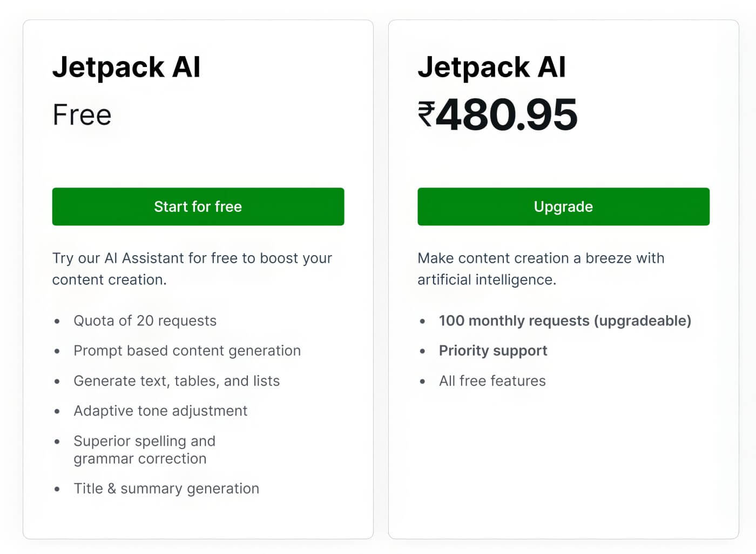The image size is (756, 554).
Task: Click the Start for free button
Action: click(198, 206)
